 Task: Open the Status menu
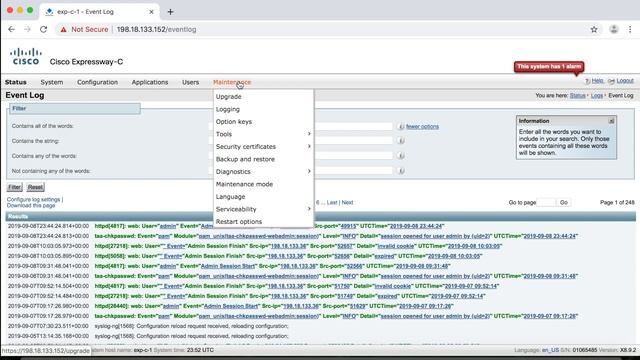pos(16,82)
